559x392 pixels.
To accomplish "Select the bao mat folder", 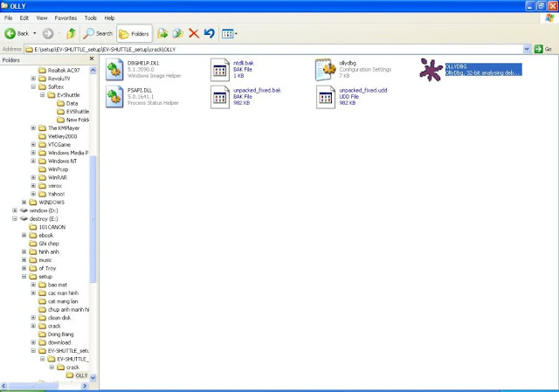I will coord(52,285).
